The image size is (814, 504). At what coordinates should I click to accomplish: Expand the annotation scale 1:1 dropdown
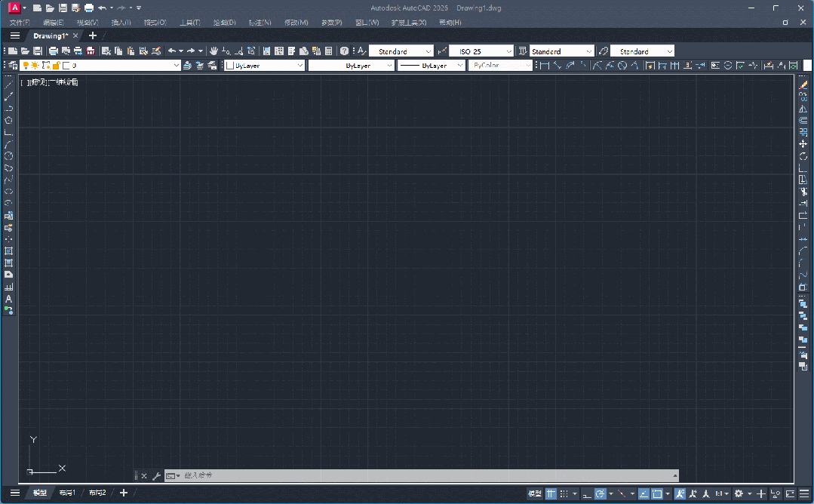coord(722,493)
